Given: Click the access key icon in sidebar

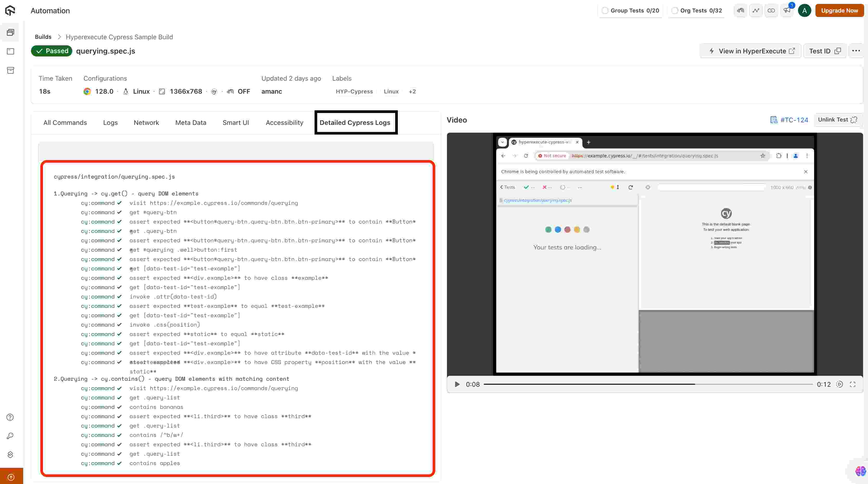Looking at the screenshot, I should 10,436.
